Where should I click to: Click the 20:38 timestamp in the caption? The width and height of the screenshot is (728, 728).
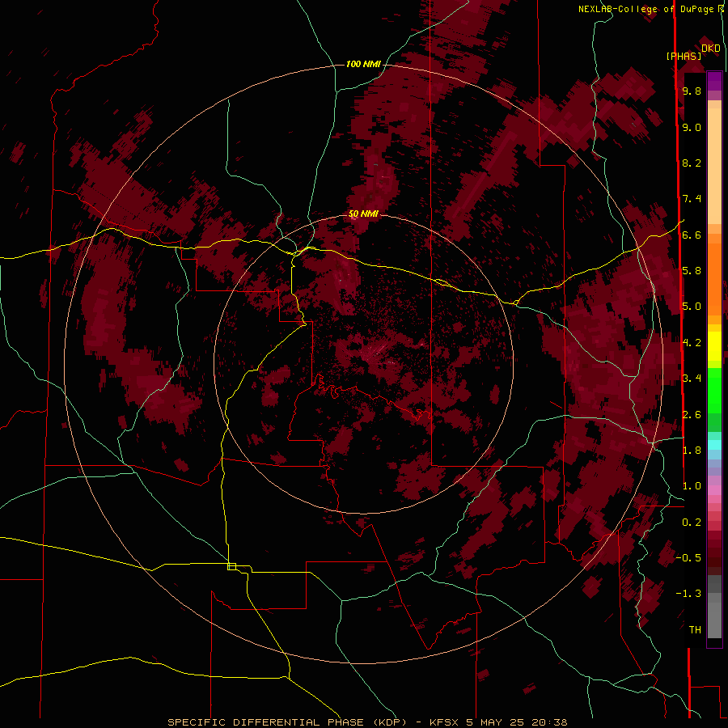[x=550, y=722]
